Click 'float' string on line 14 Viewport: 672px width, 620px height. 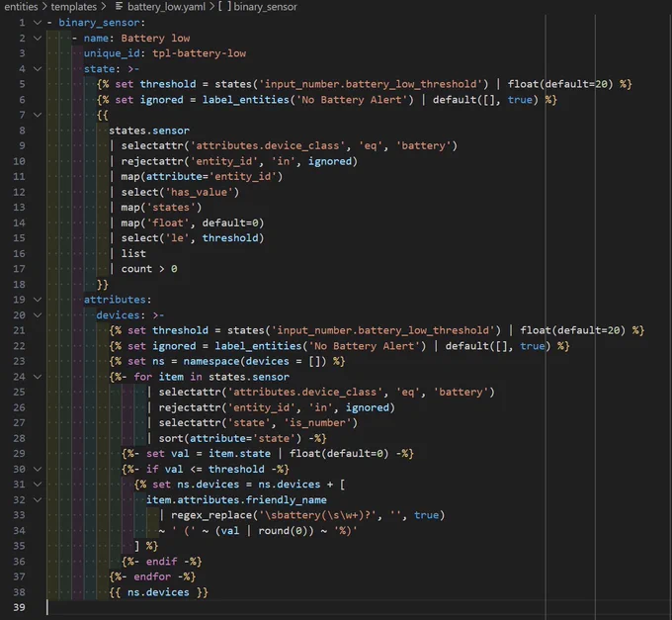[168, 222]
